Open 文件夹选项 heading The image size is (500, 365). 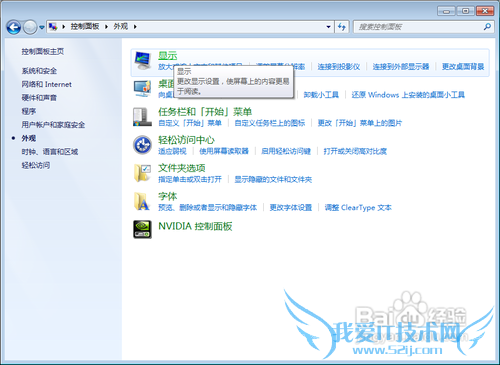click(182, 168)
